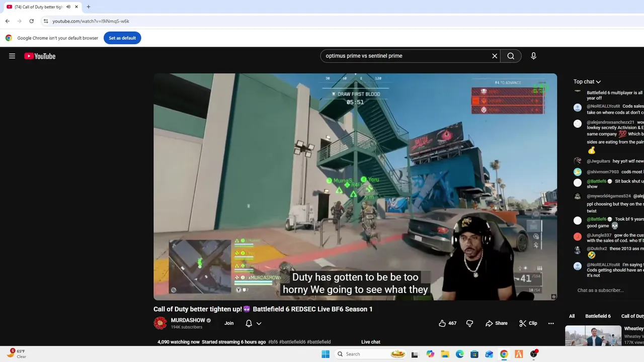
Task: Clear the search query with X
Action: (x=495, y=56)
